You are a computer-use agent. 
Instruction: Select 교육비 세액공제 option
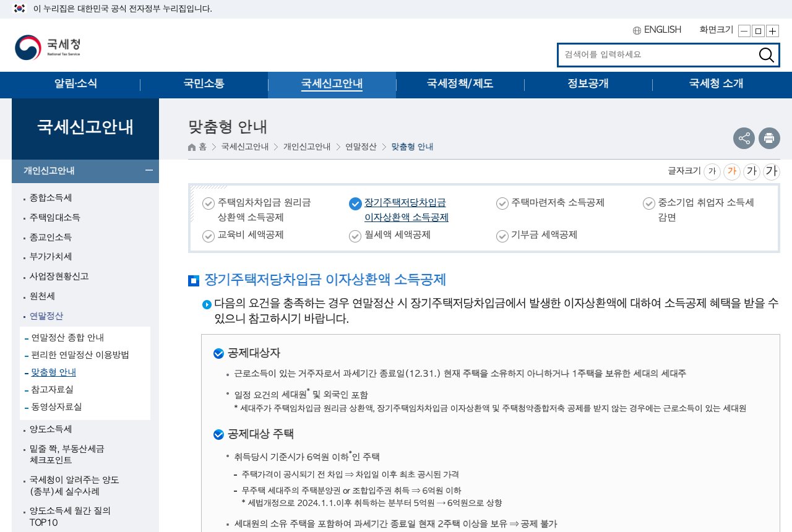coord(243,235)
